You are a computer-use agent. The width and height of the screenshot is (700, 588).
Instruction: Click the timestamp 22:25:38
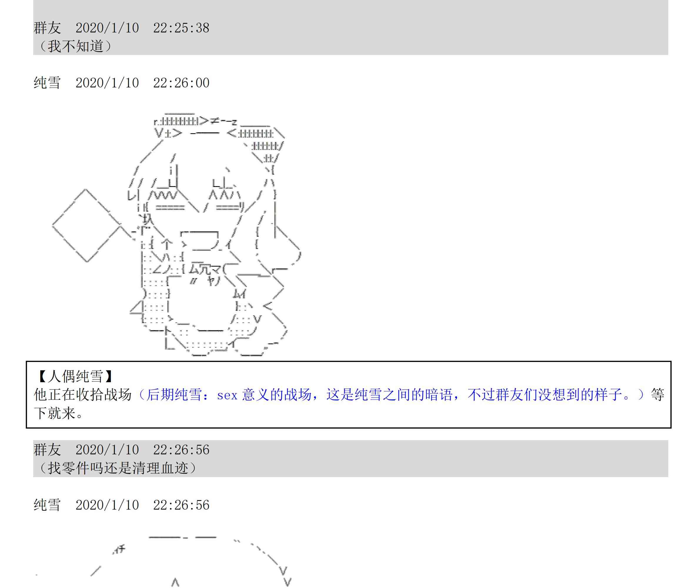(181, 28)
